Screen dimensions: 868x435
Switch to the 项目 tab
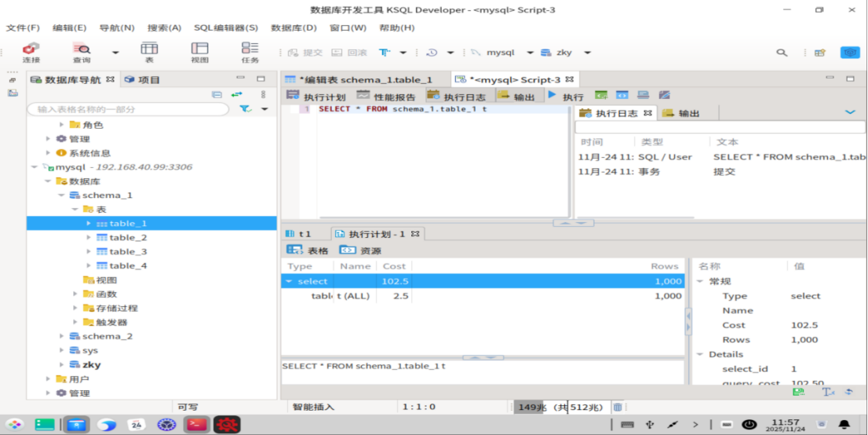coord(148,79)
